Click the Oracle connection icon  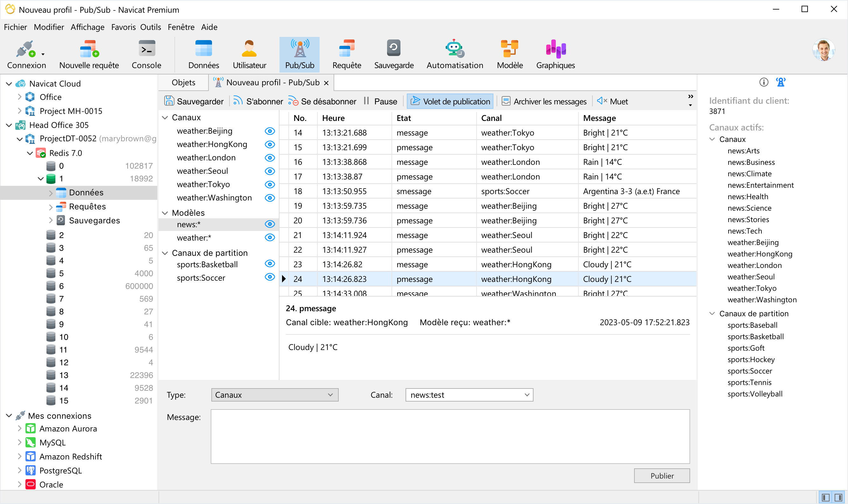[31, 484]
